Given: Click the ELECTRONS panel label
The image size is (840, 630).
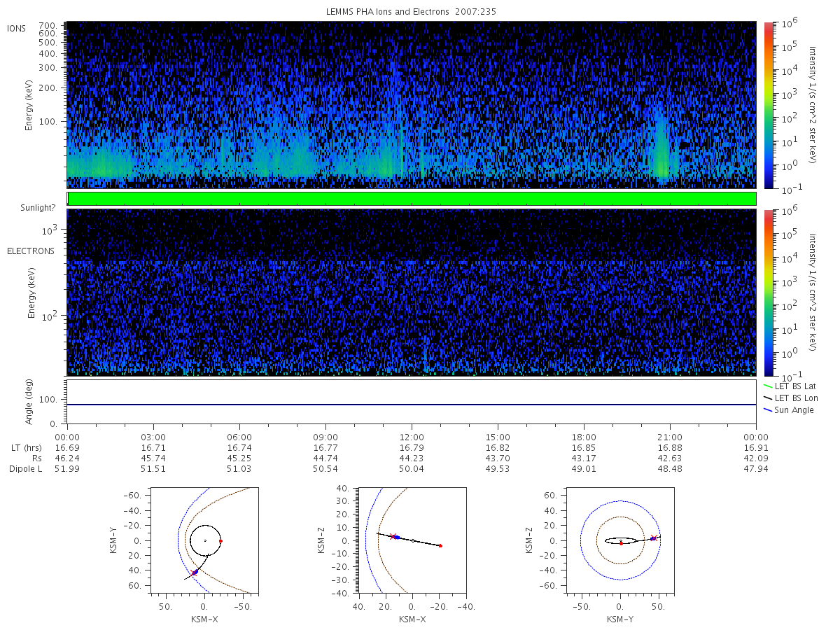Looking at the screenshot, I should pyautogui.click(x=30, y=251).
